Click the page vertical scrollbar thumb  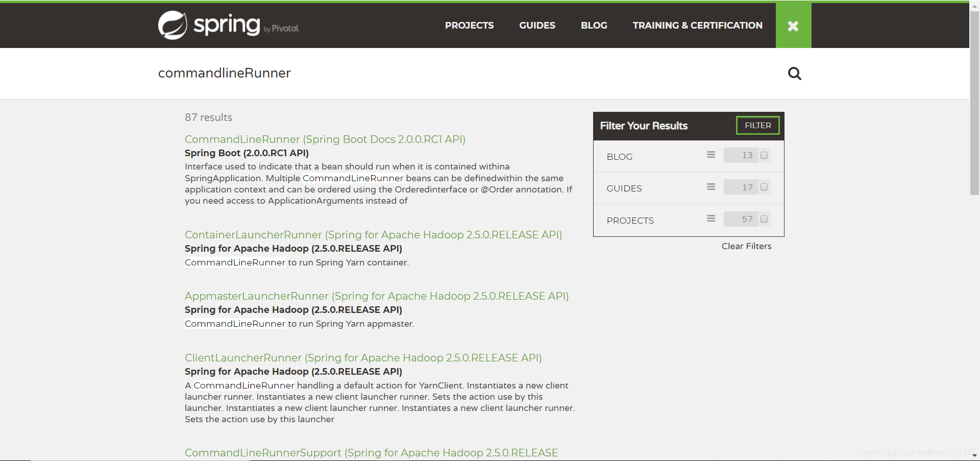click(974, 102)
